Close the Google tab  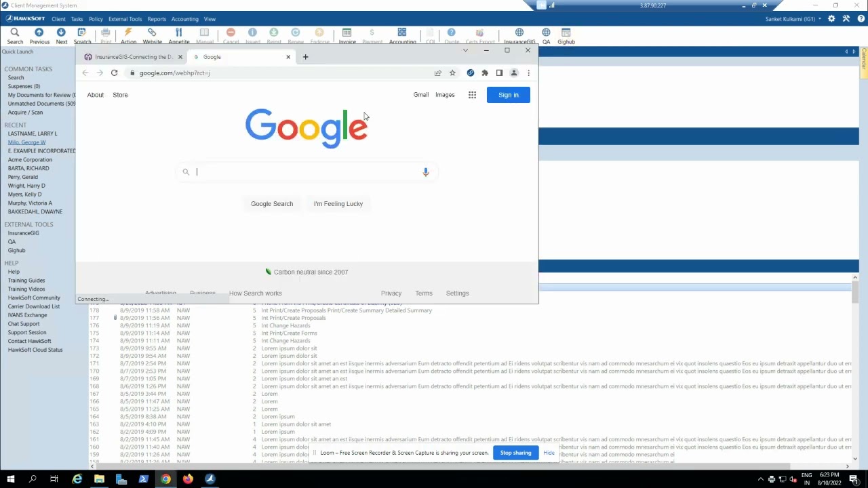[288, 57]
